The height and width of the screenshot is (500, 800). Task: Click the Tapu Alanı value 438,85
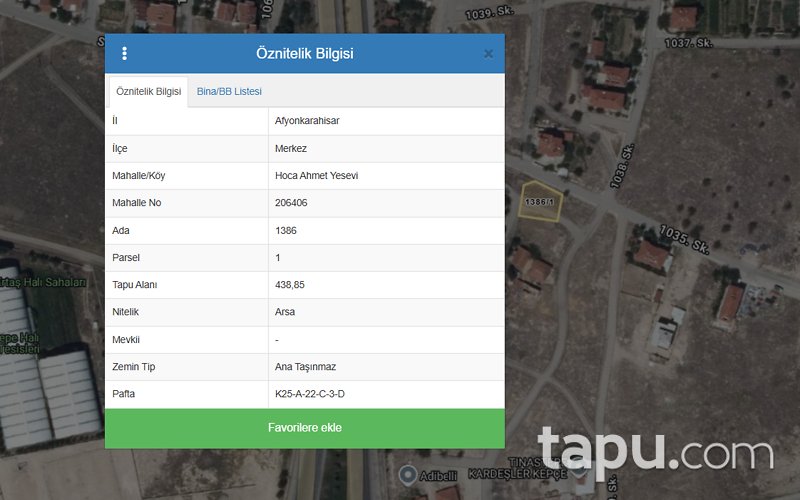(x=289, y=285)
